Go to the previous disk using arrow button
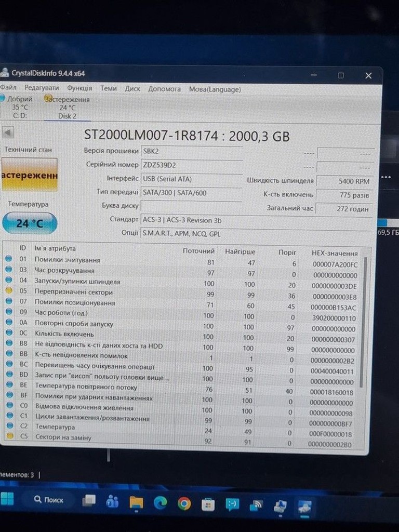 [7, 132]
